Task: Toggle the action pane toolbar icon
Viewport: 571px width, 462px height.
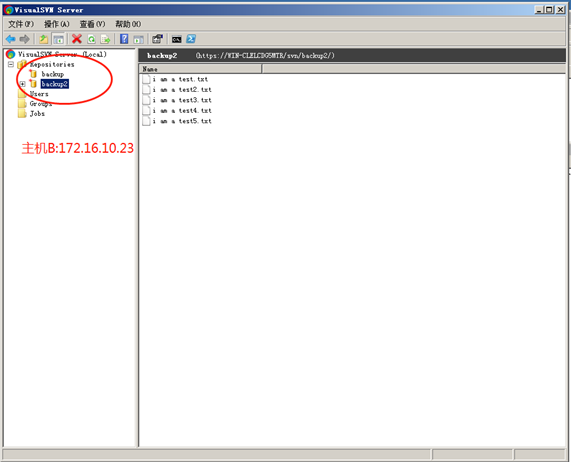Action: click(139, 39)
